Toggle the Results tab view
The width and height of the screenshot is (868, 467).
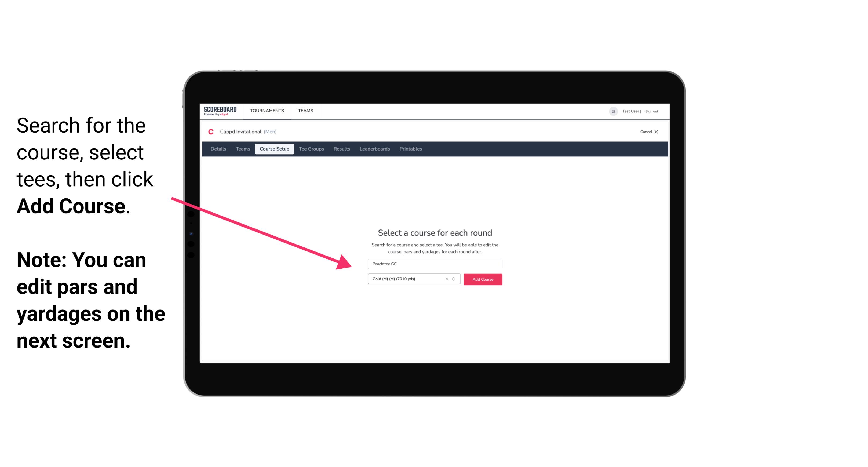(342, 149)
